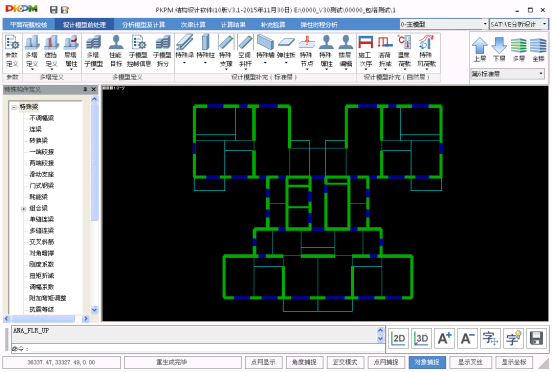Open 参数定义 parameter definition tool
552x372 pixels.
[x=12, y=52]
